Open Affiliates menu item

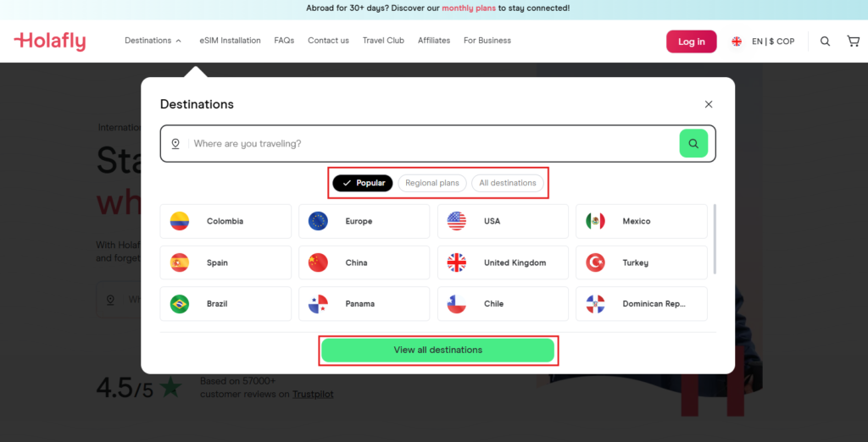coord(434,41)
